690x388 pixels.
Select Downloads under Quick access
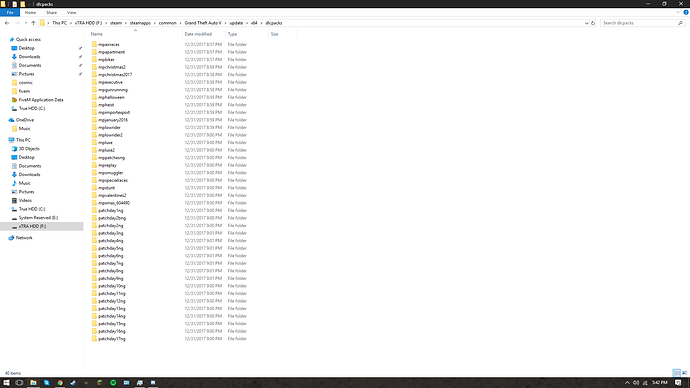click(29, 57)
